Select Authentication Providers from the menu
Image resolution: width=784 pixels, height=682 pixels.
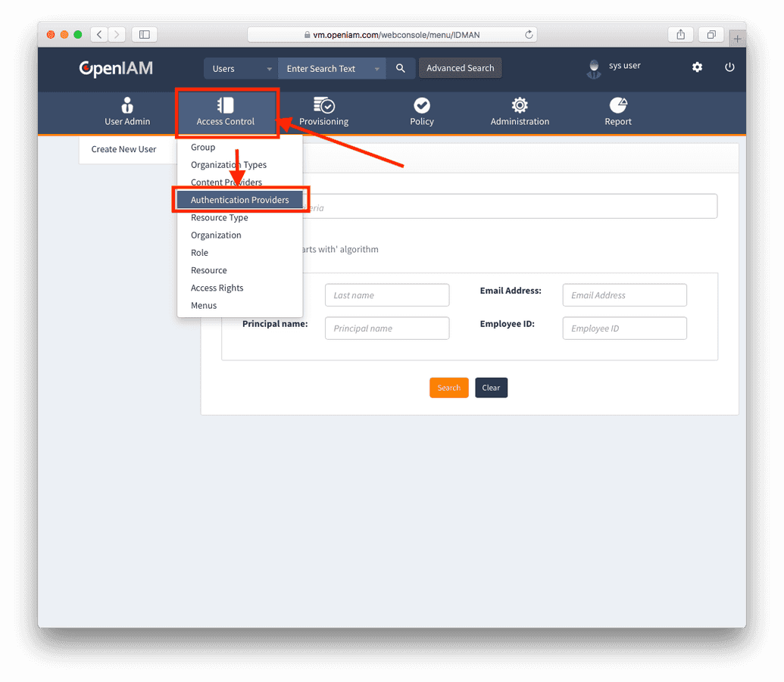240,199
